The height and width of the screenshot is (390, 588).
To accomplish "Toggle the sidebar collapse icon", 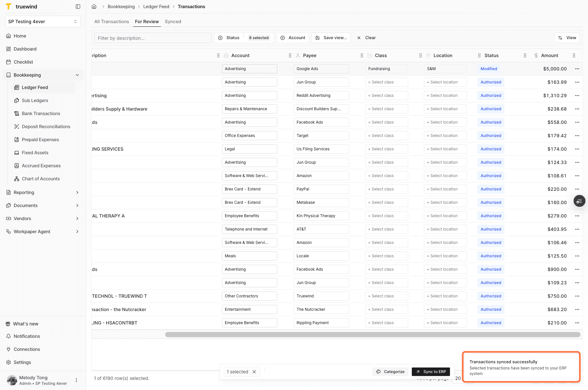I will click(78, 7).
